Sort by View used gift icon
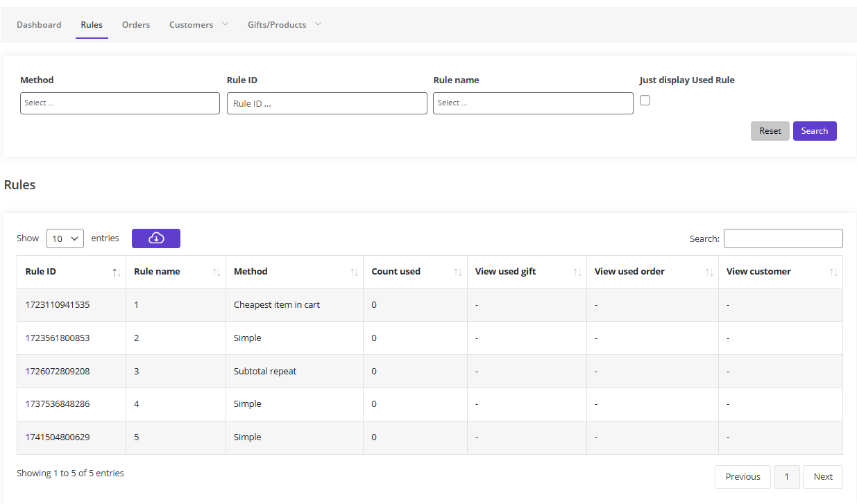This screenshot has width=857, height=504. [x=577, y=272]
